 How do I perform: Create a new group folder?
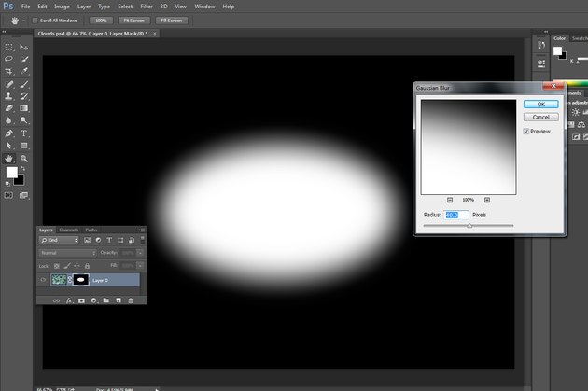coord(106,300)
